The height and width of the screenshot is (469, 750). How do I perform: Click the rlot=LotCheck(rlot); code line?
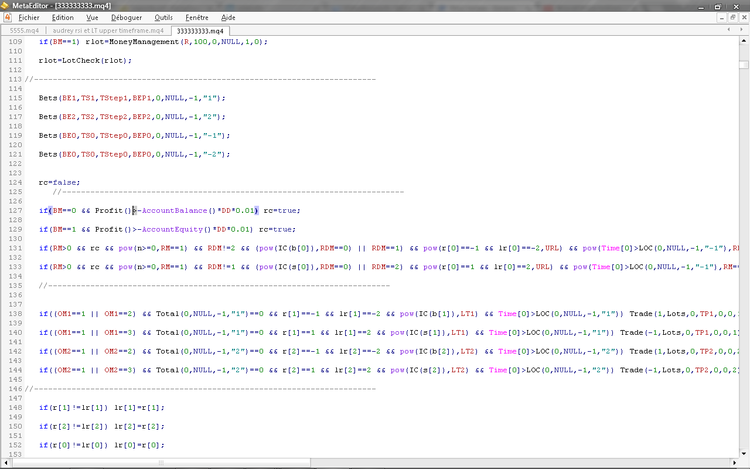pyautogui.click(x=78, y=61)
